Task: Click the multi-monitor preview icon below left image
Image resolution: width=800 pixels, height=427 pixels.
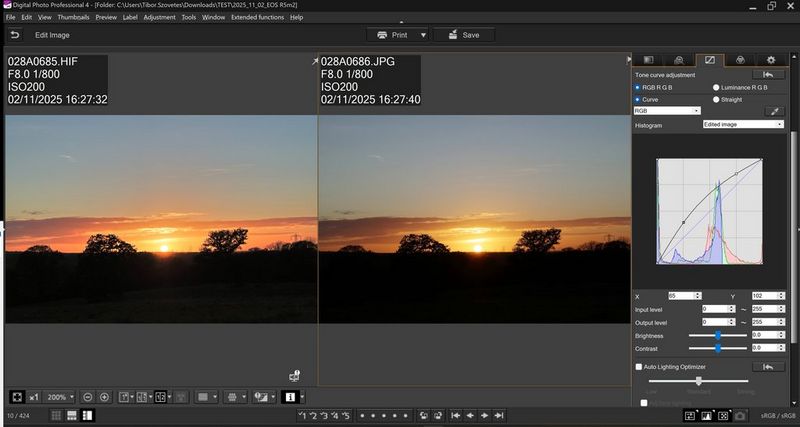Action: coord(294,376)
